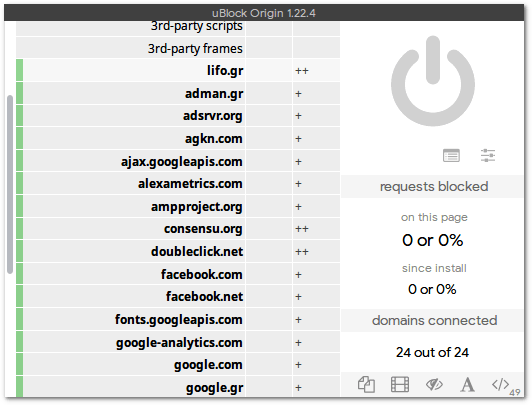Expand the requests blocked section header
The image size is (532, 405).
433,187
